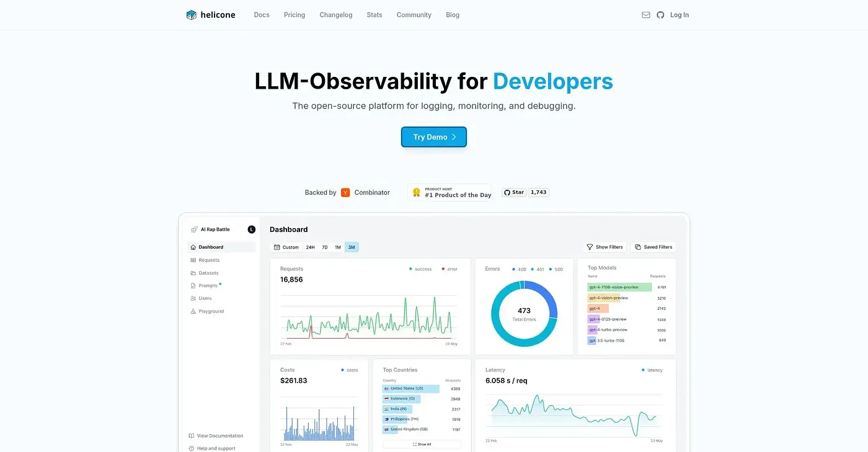
Task: Click the Log In link
Action: [680, 15]
